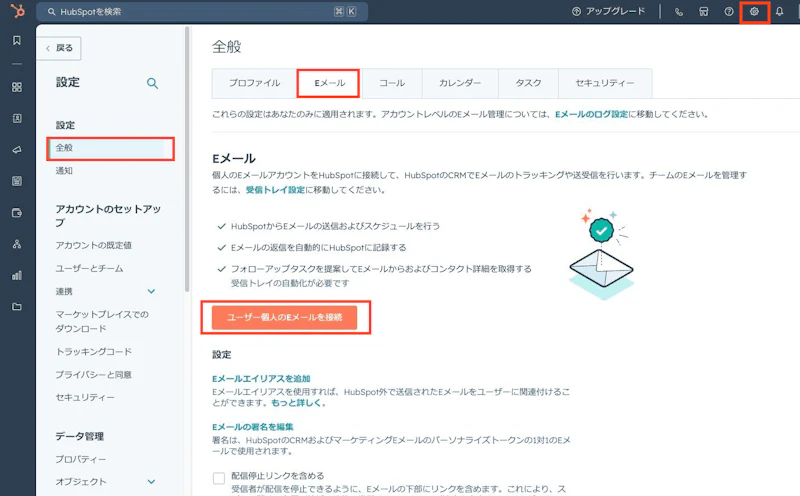Switch to the カレンダー tab
This screenshot has height=496, width=800.
460,83
